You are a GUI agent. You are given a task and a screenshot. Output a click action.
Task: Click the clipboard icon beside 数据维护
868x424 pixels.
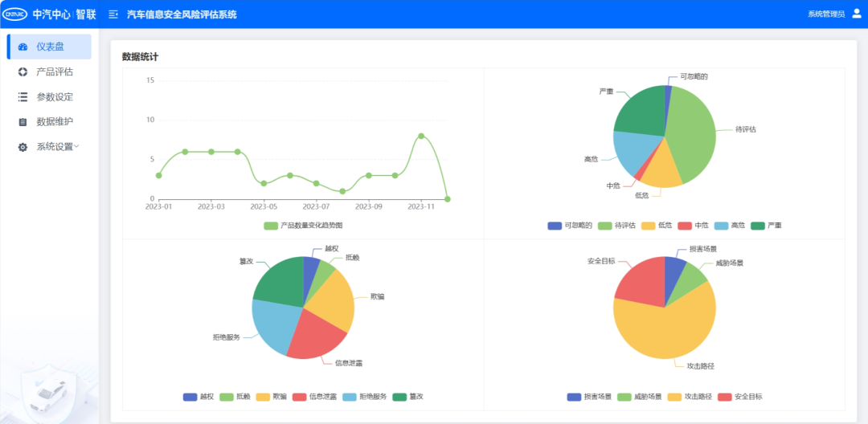pyautogui.click(x=23, y=121)
